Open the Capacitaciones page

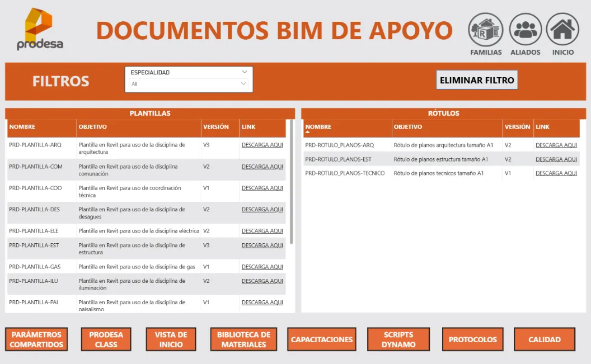click(321, 339)
